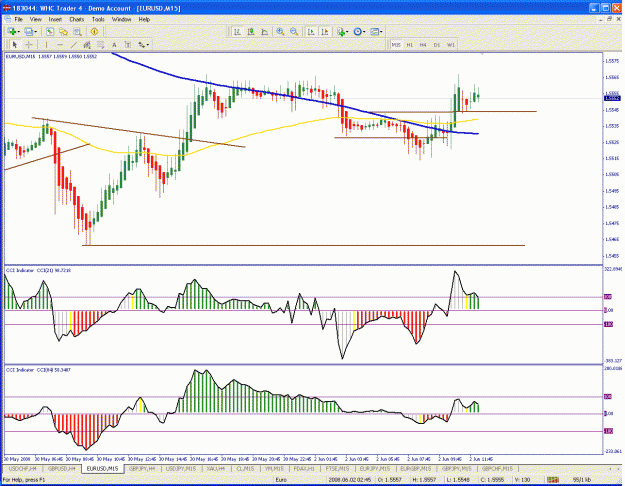This screenshot has width=625, height=486.
Task: Switch to the USDJPY,M15 chart tab
Action: pyautogui.click(x=181, y=468)
